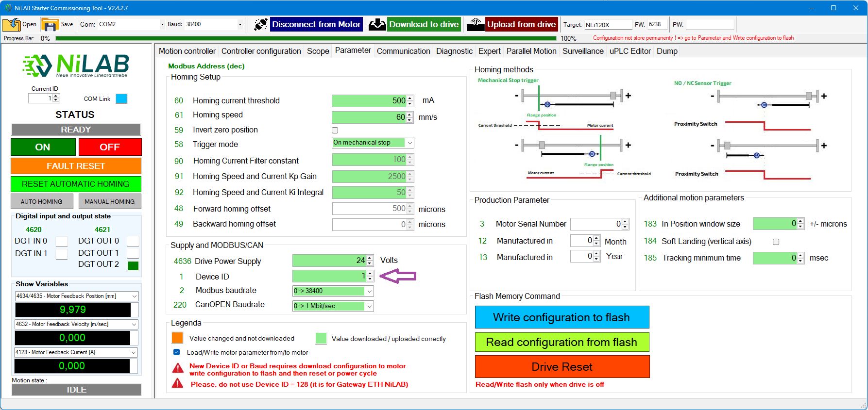Image resolution: width=868 pixels, height=410 pixels.
Task: Click the Open folder icon
Action: pyautogui.click(x=11, y=24)
